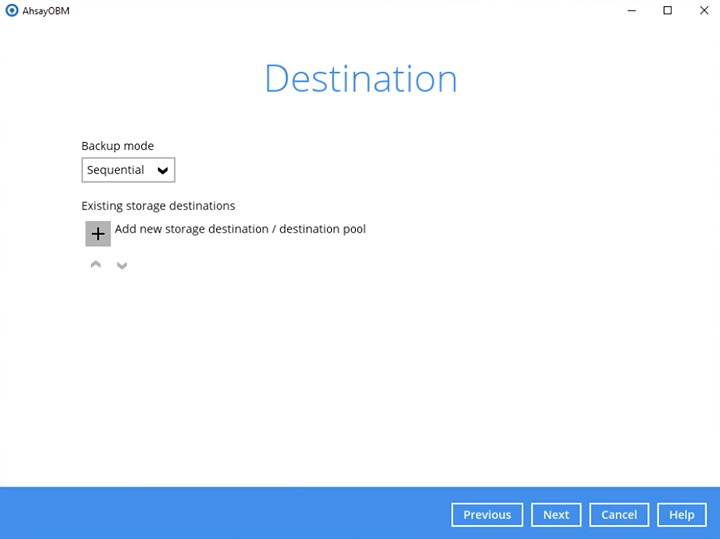Open the Help button in the footer
Screen dimensions: 720x539
681,515
